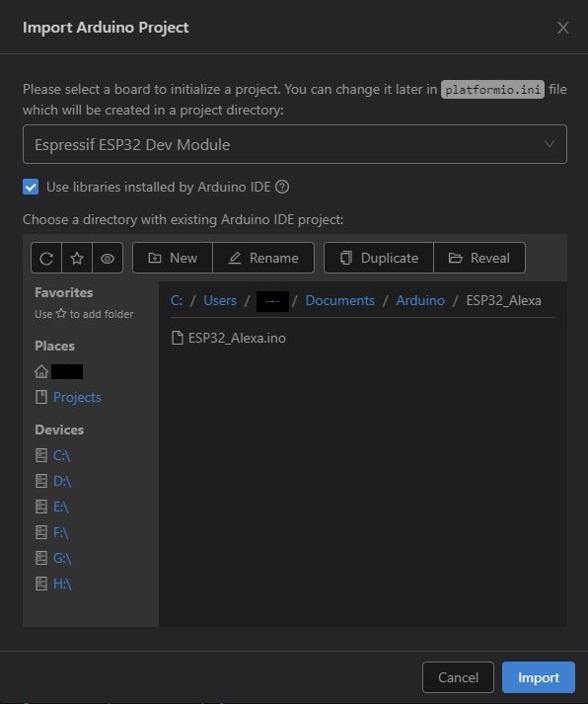Refresh the directory listing
The image size is (588, 704).
(46, 258)
